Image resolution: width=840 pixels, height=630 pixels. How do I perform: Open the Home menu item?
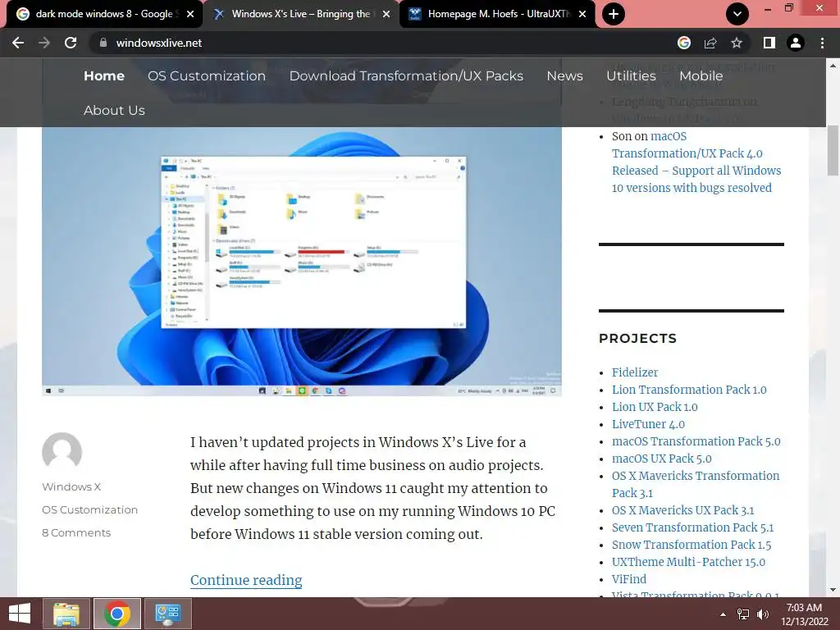104,76
